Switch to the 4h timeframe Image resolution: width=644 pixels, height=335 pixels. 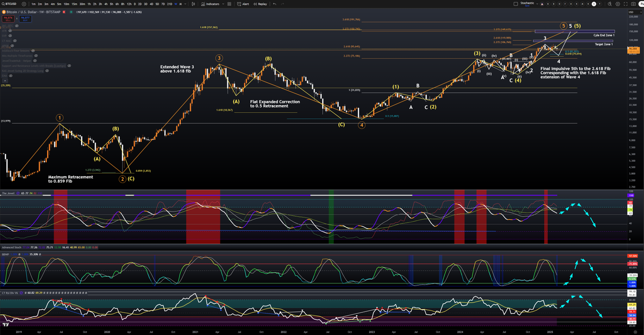point(106,4)
